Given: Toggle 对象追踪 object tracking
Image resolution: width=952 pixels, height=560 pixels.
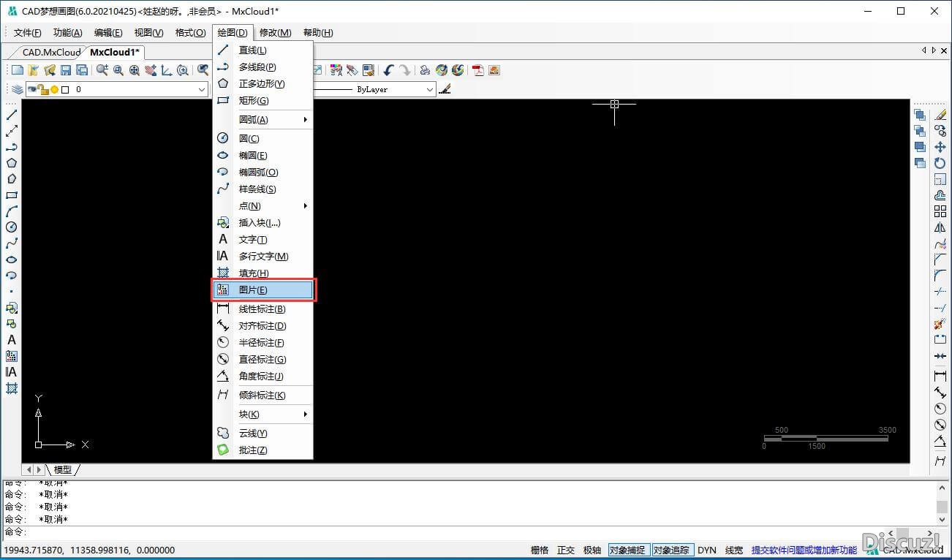Looking at the screenshot, I should (x=672, y=550).
